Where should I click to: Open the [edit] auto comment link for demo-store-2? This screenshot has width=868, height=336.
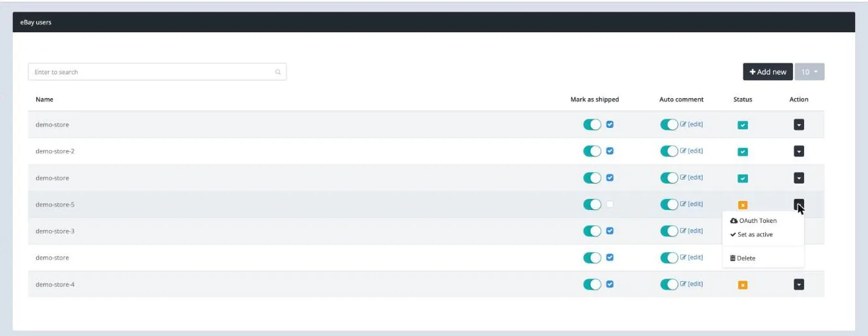pyautogui.click(x=692, y=151)
